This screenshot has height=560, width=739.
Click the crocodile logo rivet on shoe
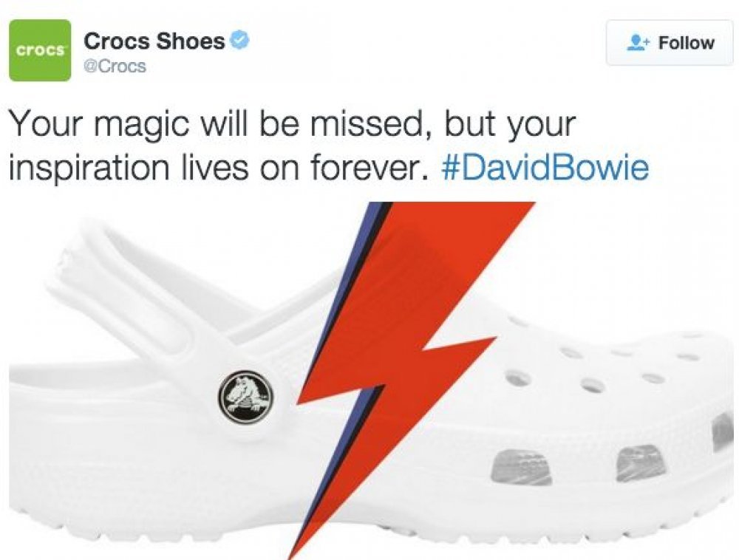pyautogui.click(x=245, y=397)
